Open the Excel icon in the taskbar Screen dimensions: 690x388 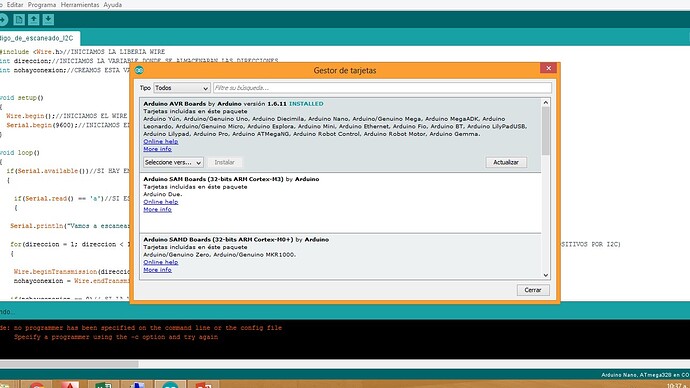pyautogui.click(x=103, y=384)
